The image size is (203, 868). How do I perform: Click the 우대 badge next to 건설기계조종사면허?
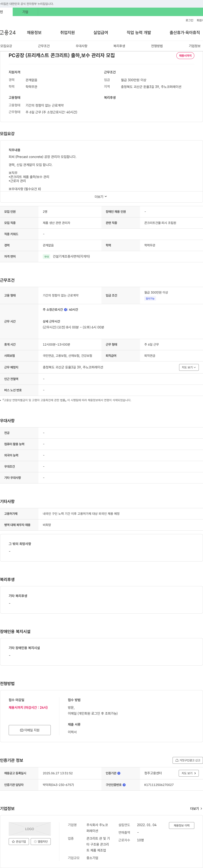[47, 256]
